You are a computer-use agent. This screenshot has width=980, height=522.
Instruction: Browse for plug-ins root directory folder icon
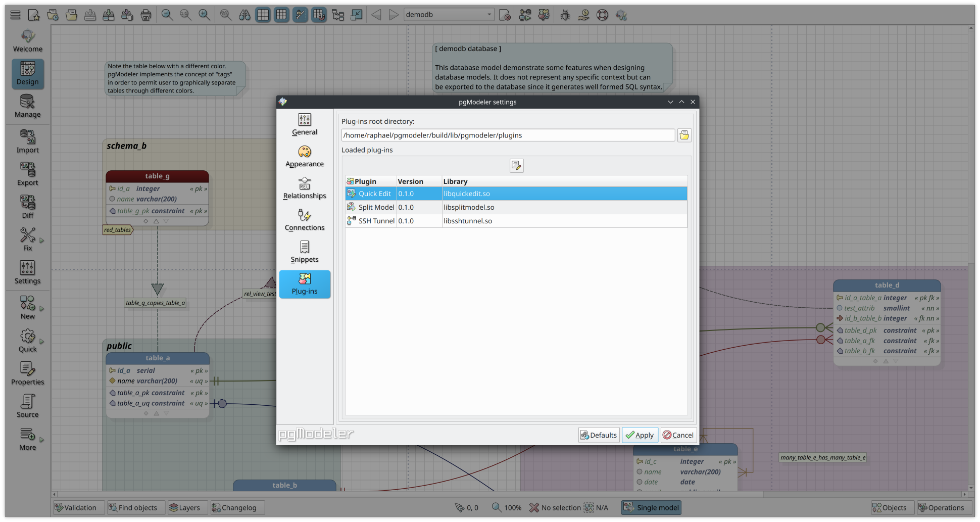coord(684,135)
